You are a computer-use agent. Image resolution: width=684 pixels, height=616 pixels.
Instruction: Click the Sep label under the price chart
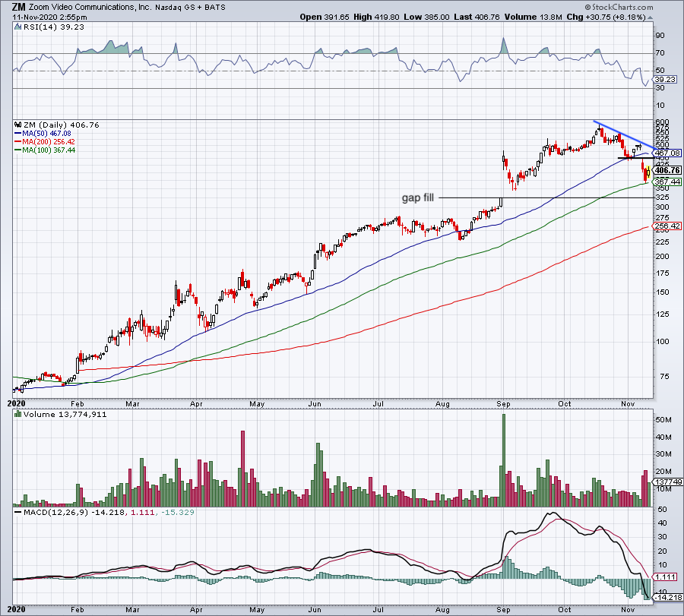pos(503,403)
